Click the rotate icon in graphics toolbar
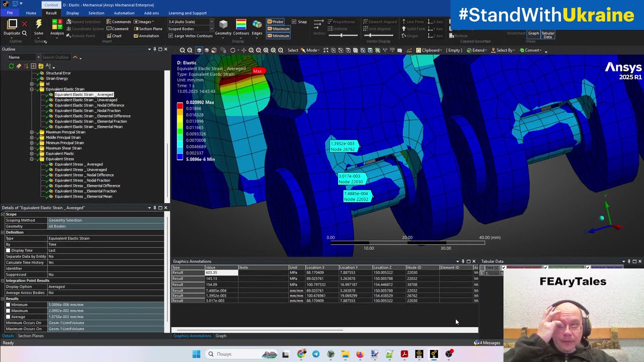 coord(232,50)
